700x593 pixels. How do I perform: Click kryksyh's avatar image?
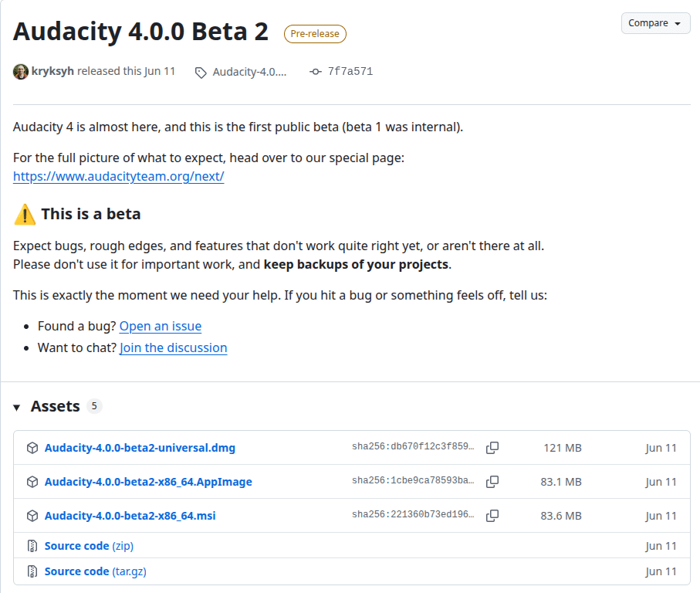coord(21,72)
